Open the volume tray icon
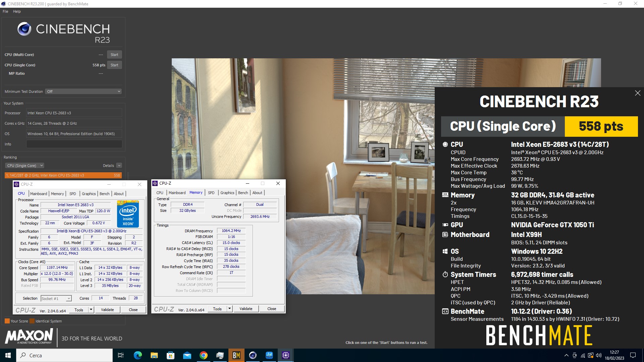This screenshot has width=644, height=362. [x=599, y=355]
